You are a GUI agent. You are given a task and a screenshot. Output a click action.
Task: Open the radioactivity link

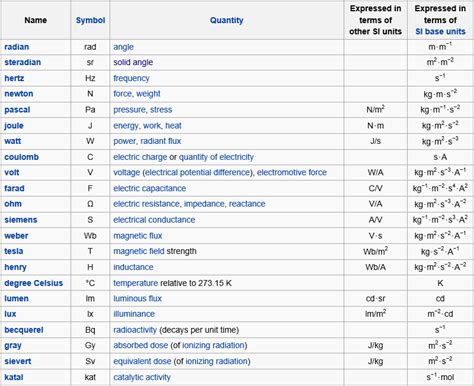tap(135, 330)
